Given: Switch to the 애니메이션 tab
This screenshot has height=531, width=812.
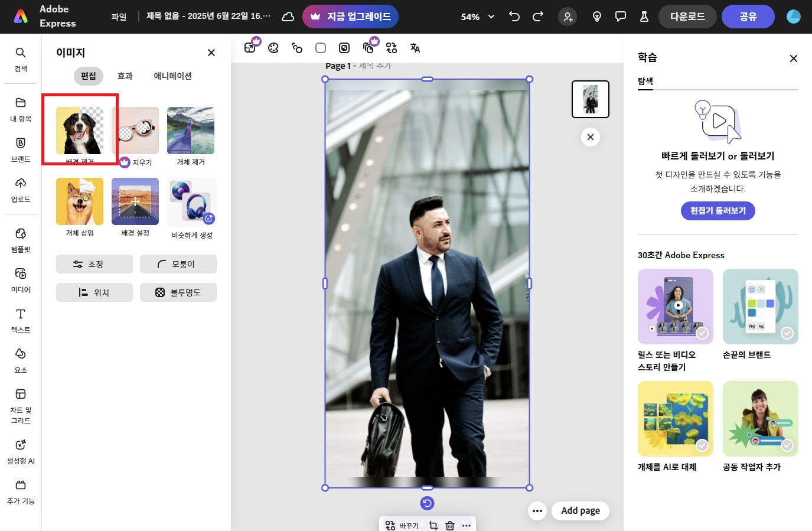Looking at the screenshot, I should 172,76.
